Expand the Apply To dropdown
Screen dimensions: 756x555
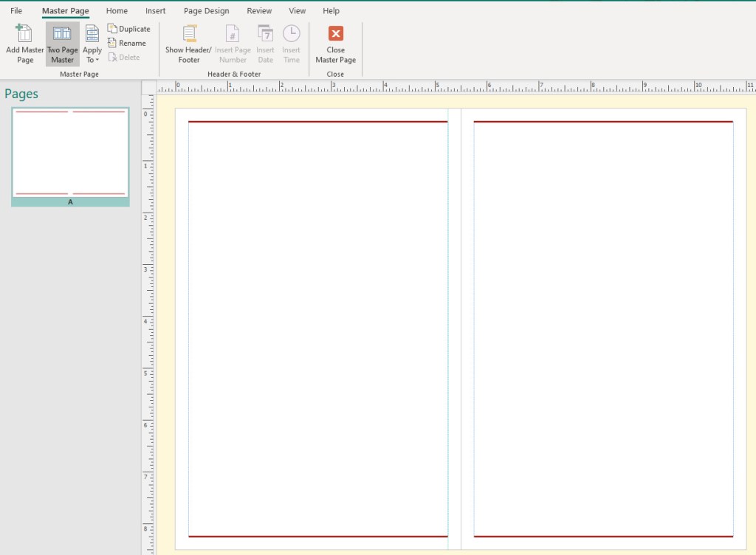(92, 44)
